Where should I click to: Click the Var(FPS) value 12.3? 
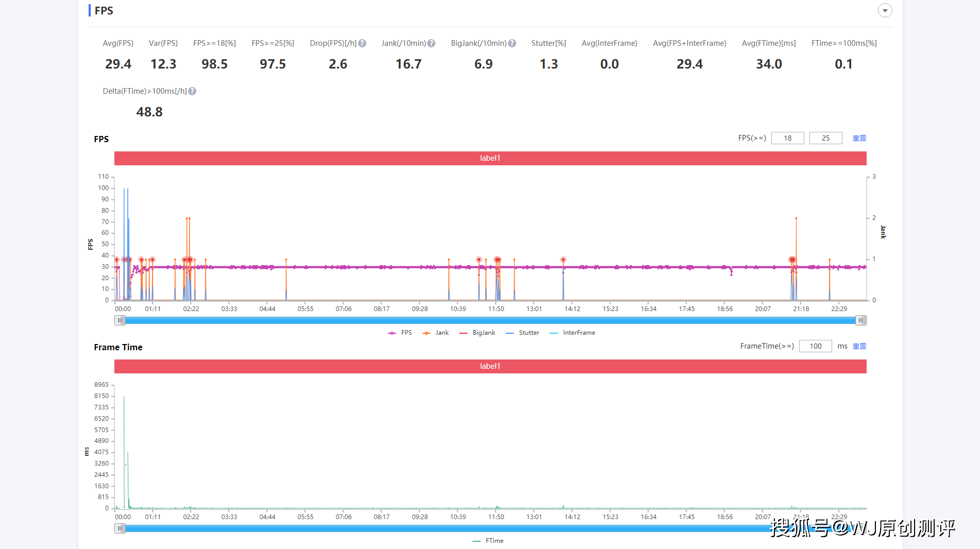click(x=163, y=64)
